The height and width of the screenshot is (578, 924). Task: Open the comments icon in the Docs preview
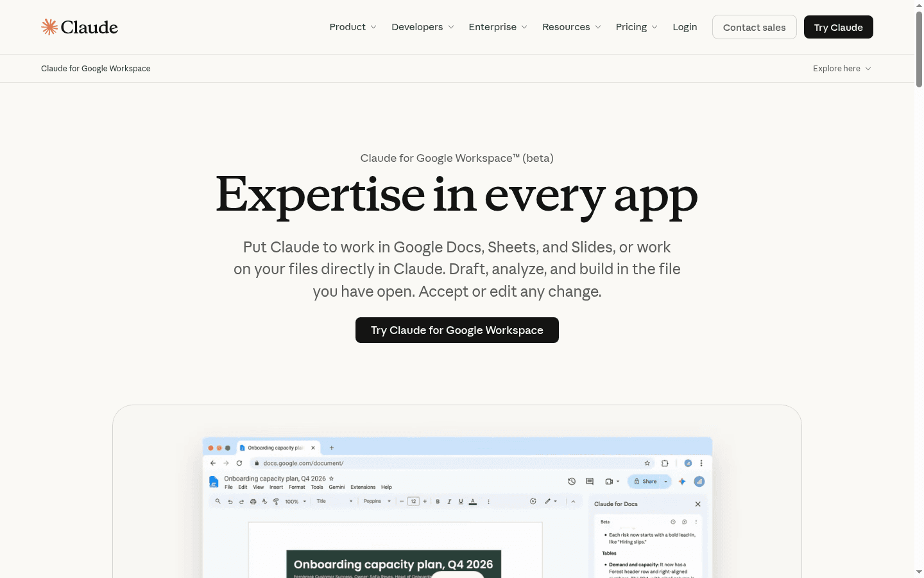(590, 481)
